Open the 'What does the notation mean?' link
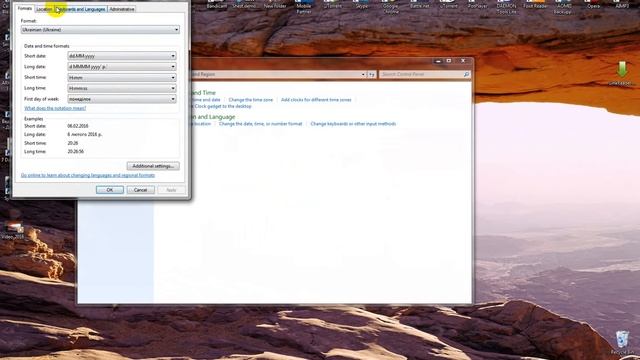This screenshot has height=360, width=640. click(x=55, y=108)
